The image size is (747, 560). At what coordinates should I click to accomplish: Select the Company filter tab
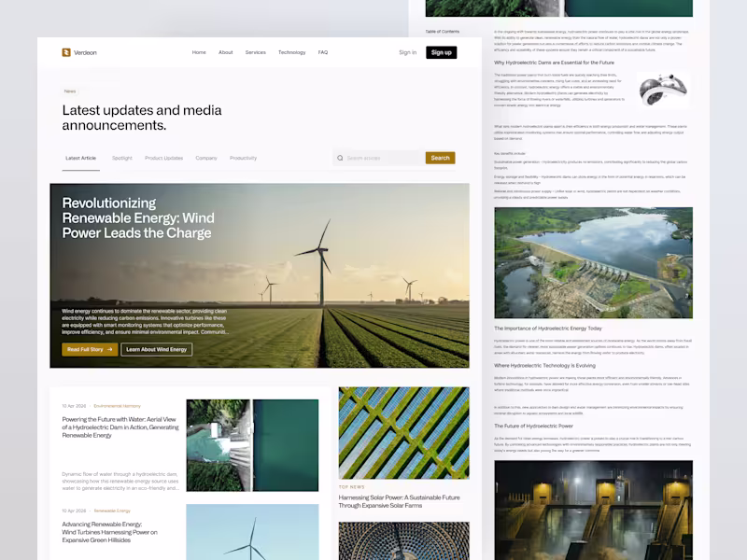[206, 158]
